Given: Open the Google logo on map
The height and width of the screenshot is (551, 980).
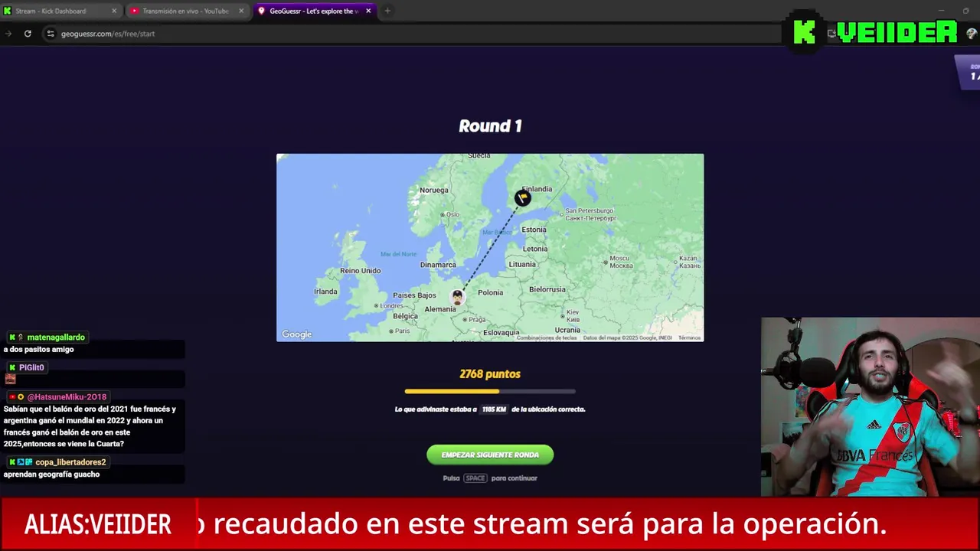Looking at the screenshot, I should (x=297, y=334).
